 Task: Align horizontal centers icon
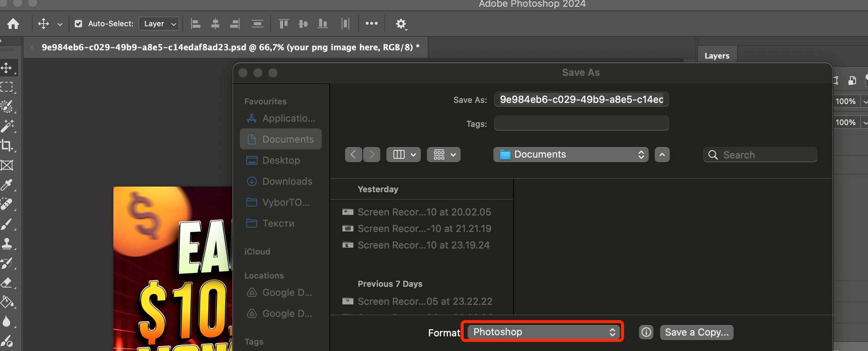215,24
